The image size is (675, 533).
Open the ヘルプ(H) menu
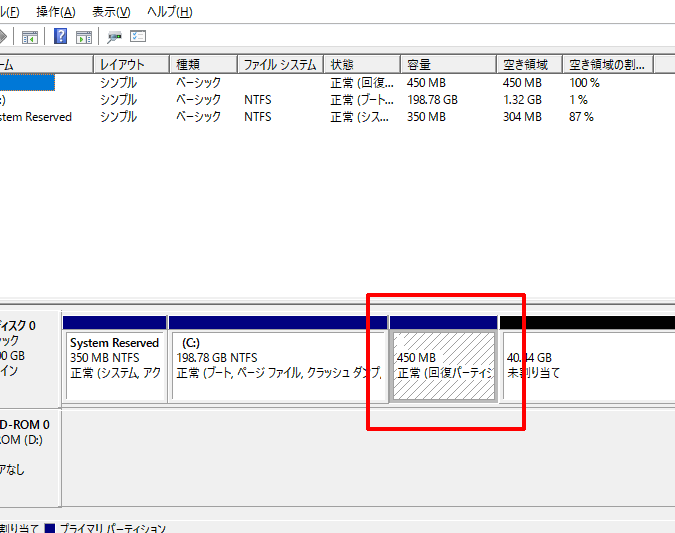[170, 12]
